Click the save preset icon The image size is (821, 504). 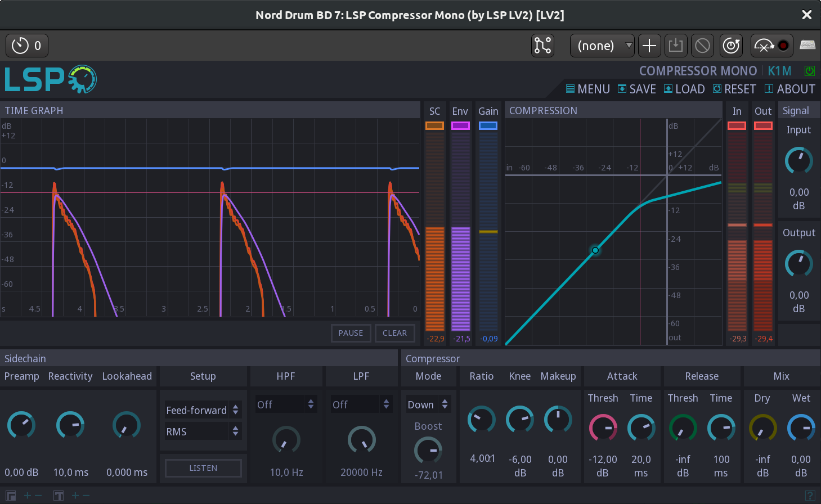(676, 46)
